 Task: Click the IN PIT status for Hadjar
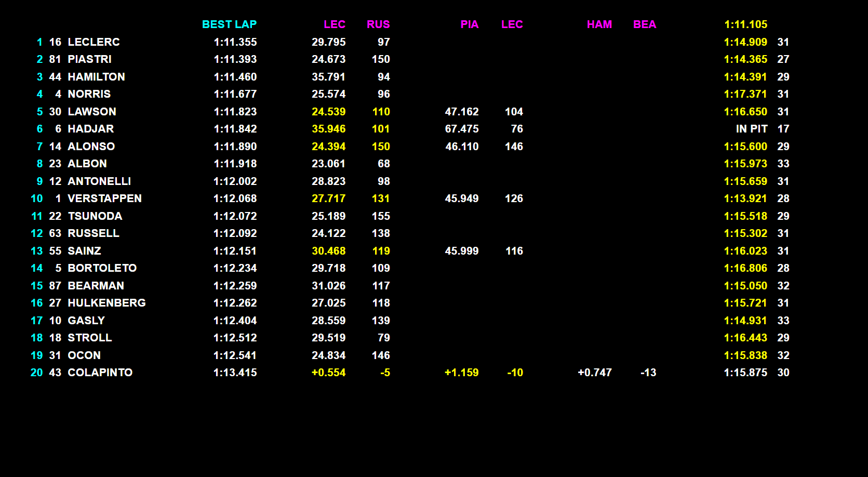click(751, 129)
